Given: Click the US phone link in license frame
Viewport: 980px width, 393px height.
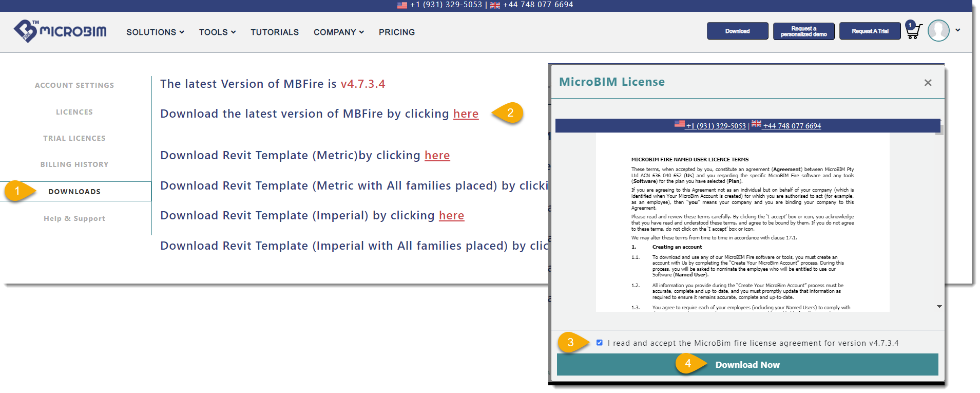Looking at the screenshot, I should (716, 126).
